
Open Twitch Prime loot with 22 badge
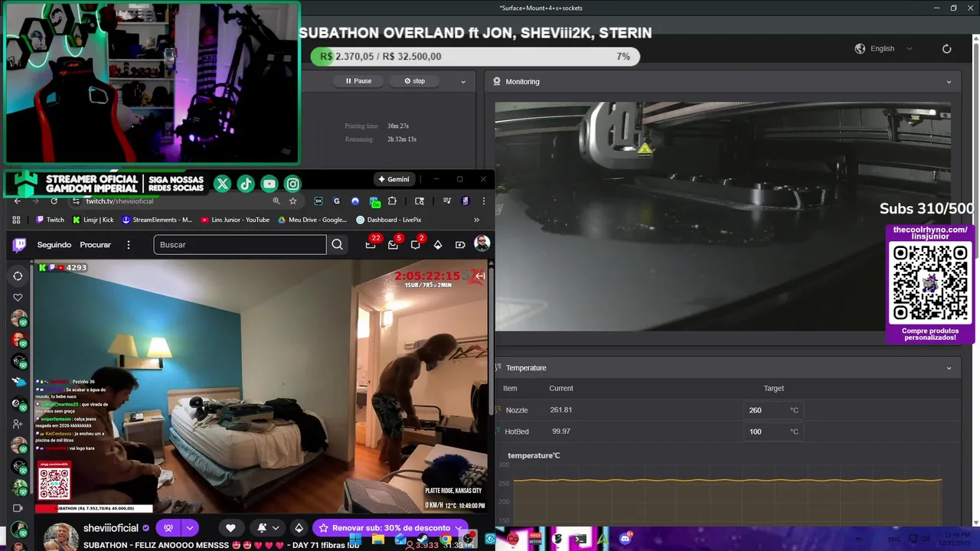(371, 244)
